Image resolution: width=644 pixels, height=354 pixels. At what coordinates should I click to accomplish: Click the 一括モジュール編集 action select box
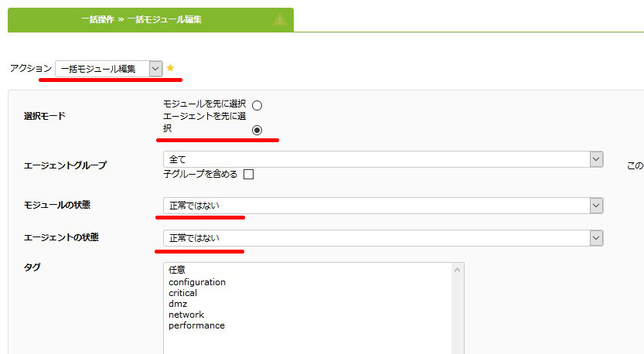click(109, 69)
